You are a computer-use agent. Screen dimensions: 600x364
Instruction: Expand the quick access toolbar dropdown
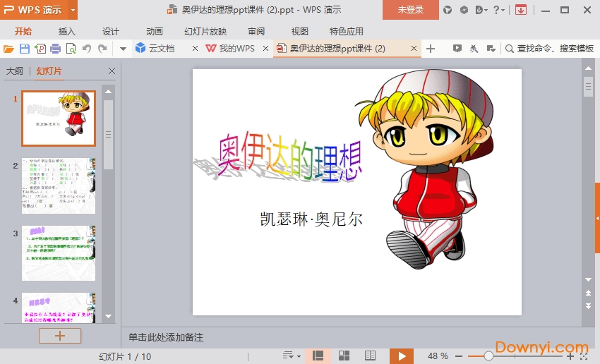[x=123, y=49]
